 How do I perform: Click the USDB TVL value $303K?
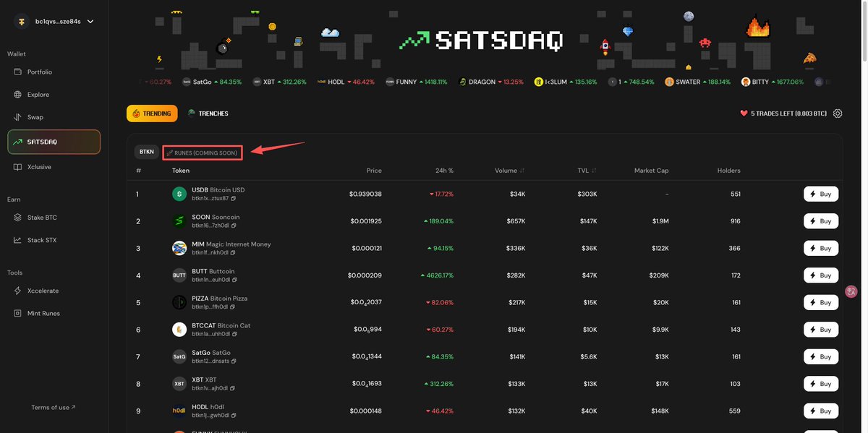pyautogui.click(x=587, y=194)
